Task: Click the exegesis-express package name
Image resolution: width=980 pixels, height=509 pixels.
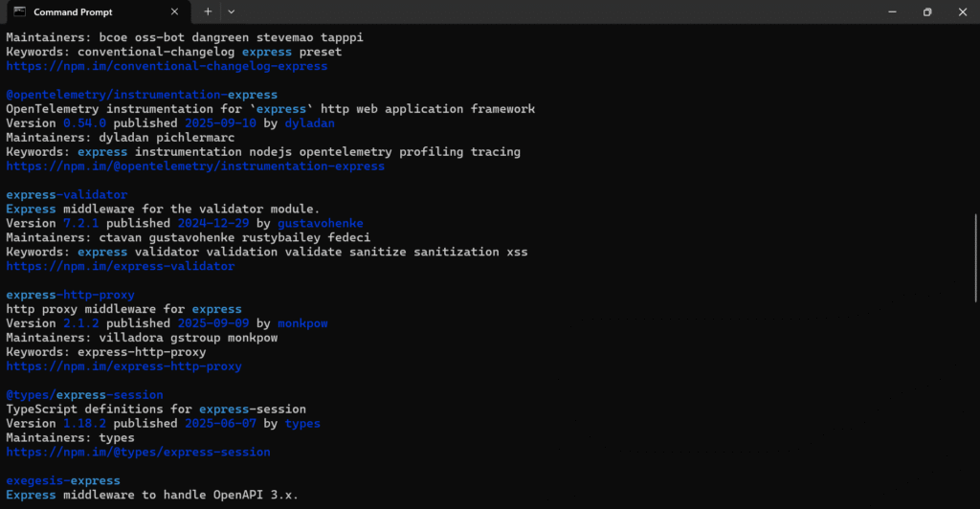Action: tap(63, 480)
